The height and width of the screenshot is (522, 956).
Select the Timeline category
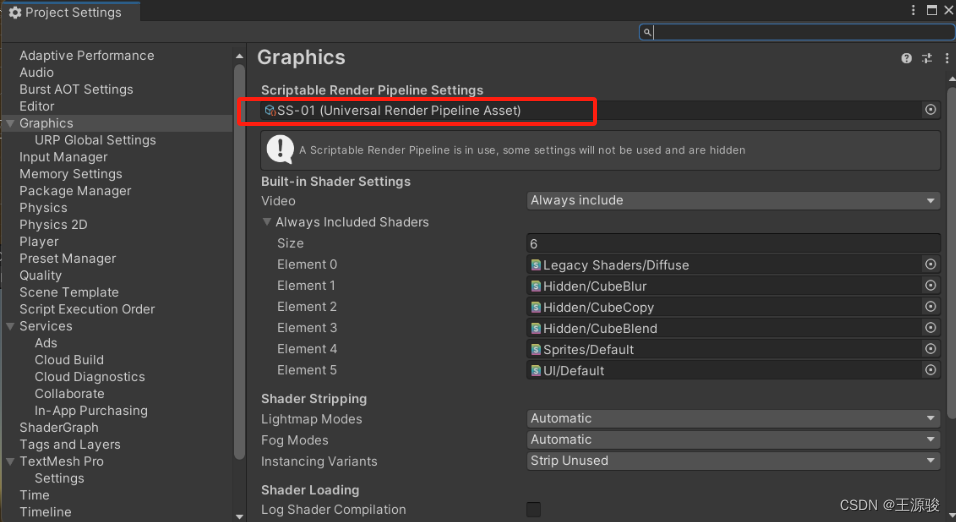click(x=45, y=512)
